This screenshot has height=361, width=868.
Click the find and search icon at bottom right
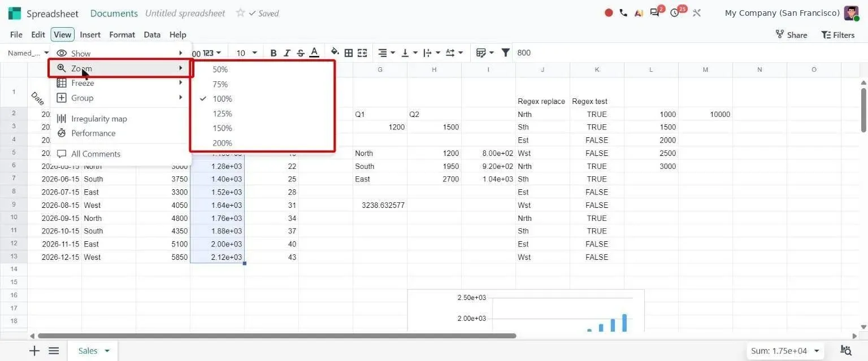(846, 351)
